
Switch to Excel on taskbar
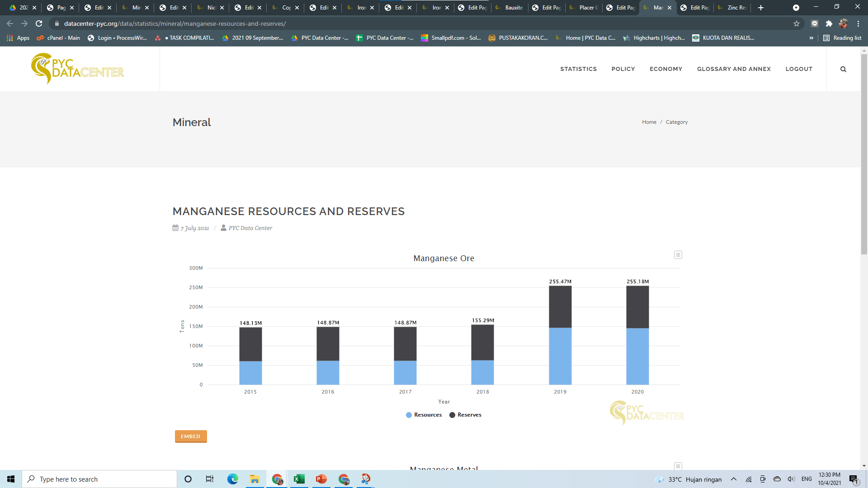[299, 479]
